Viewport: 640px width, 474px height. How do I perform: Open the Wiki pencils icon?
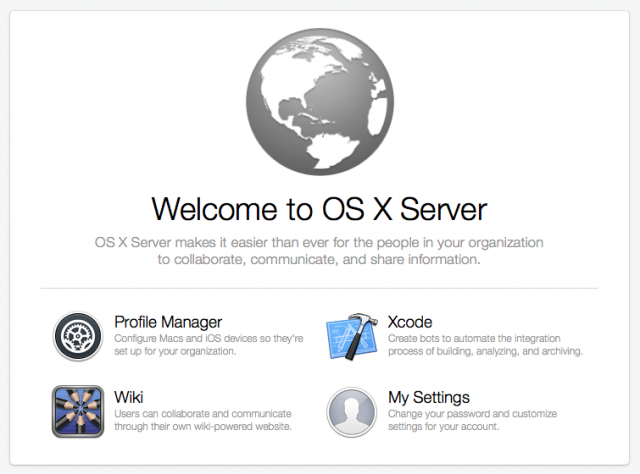point(78,412)
